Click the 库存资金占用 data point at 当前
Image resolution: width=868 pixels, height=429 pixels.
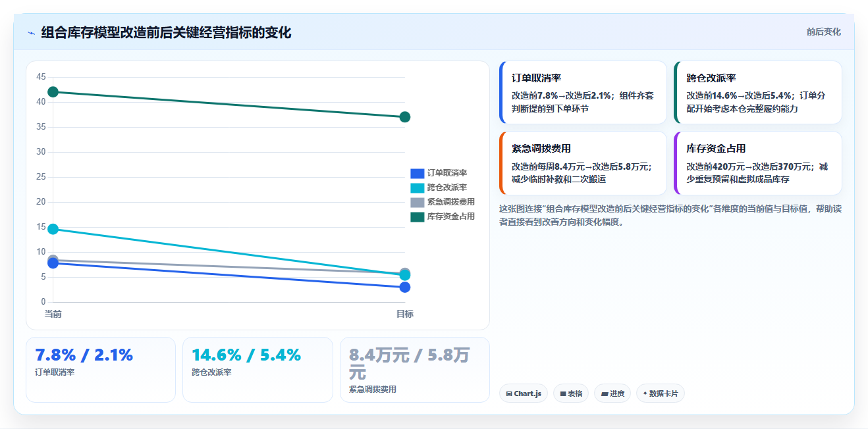(x=53, y=92)
